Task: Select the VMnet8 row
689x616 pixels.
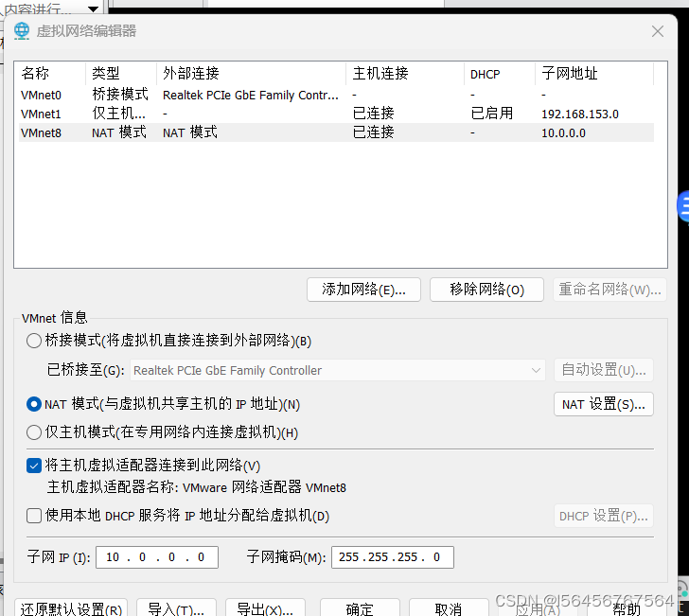Action: tap(337, 132)
